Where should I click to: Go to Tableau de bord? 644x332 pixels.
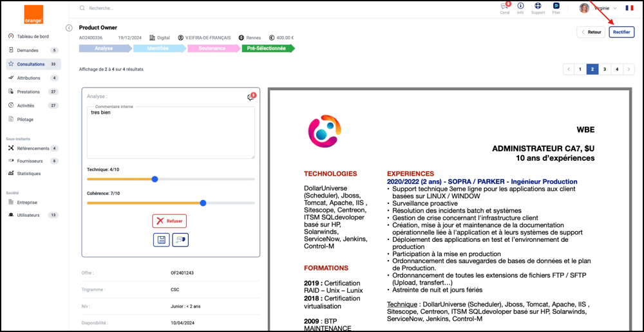point(33,37)
